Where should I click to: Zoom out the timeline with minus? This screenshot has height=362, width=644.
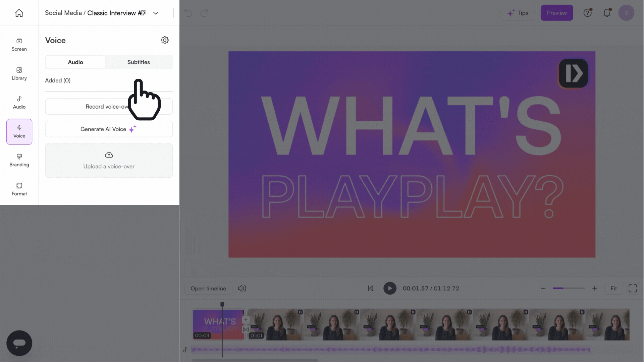pos(543,288)
